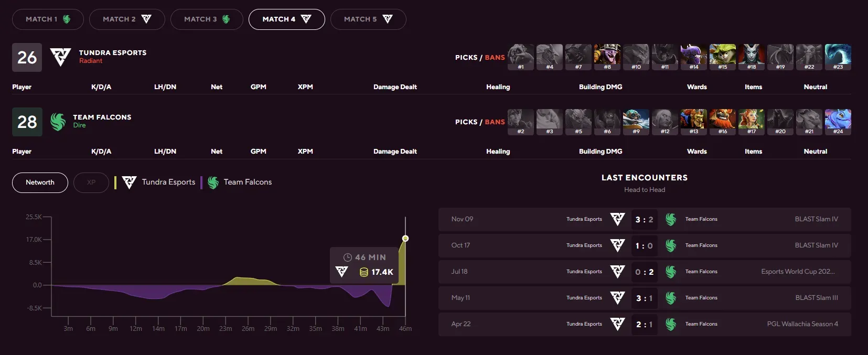Toggle Tundra Esports series in graph legend
The width and height of the screenshot is (868, 355).
[x=159, y=182]
